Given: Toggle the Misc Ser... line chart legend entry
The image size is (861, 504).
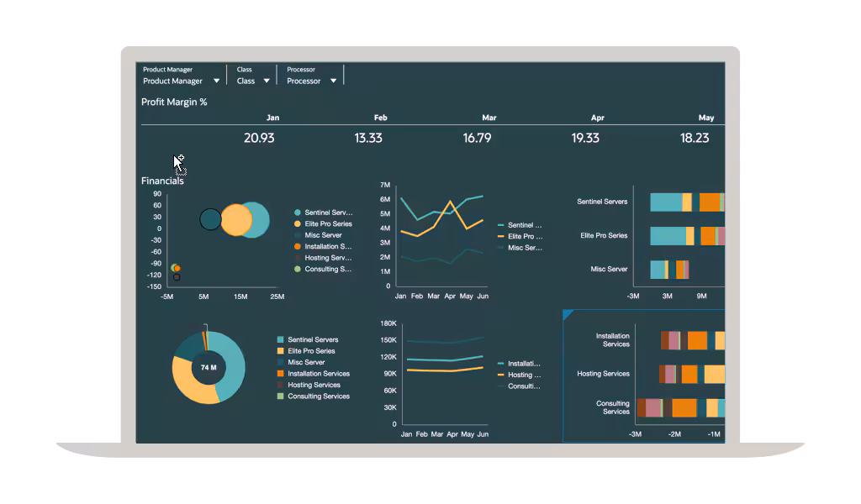Looking at the screenshot, I should pos(520,248).
